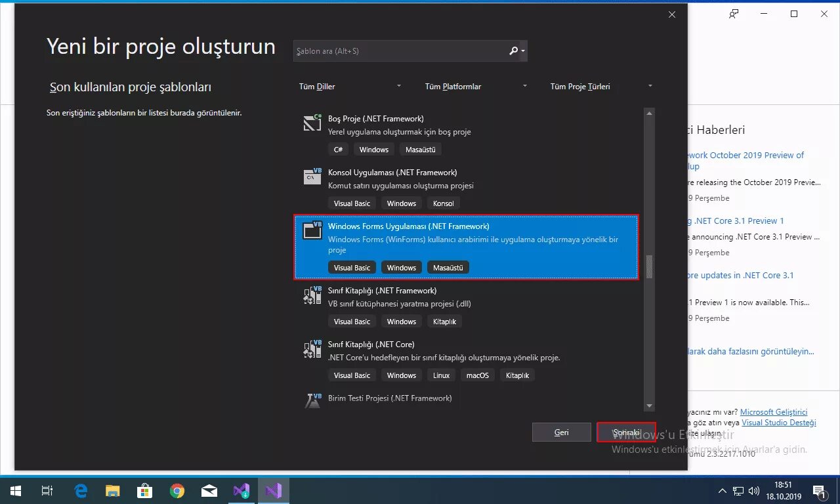The height and width of the screenshot is (504, 840).
Task: Click the Masaüstü tag under Boş Proje
Action: 420,150
